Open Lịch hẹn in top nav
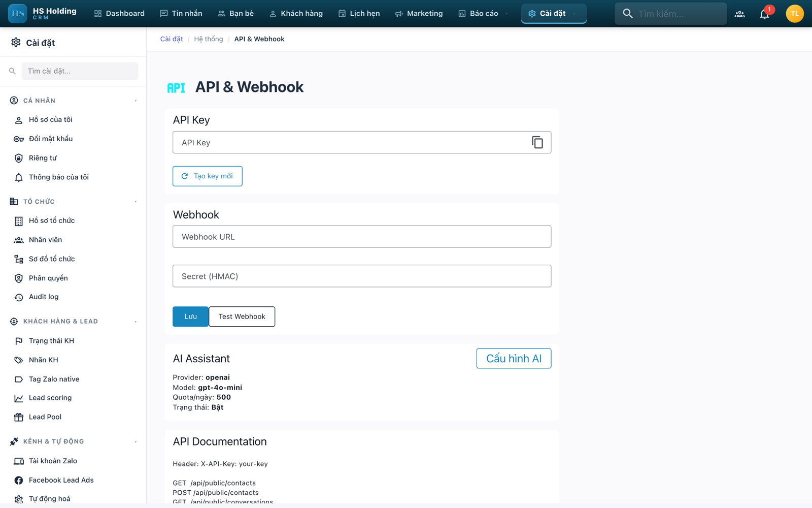Image resolution: width=812 pixels, height=508 pixels. [x=359, y=14]
